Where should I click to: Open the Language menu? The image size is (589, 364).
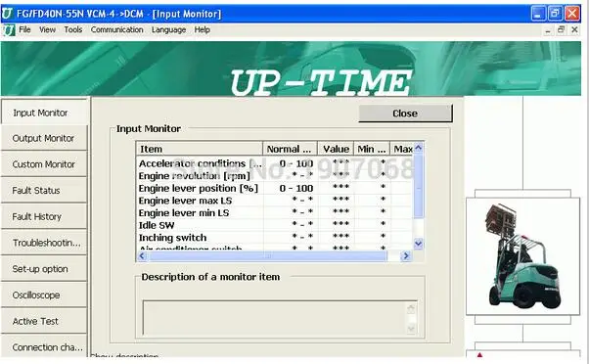coord(168,29)
